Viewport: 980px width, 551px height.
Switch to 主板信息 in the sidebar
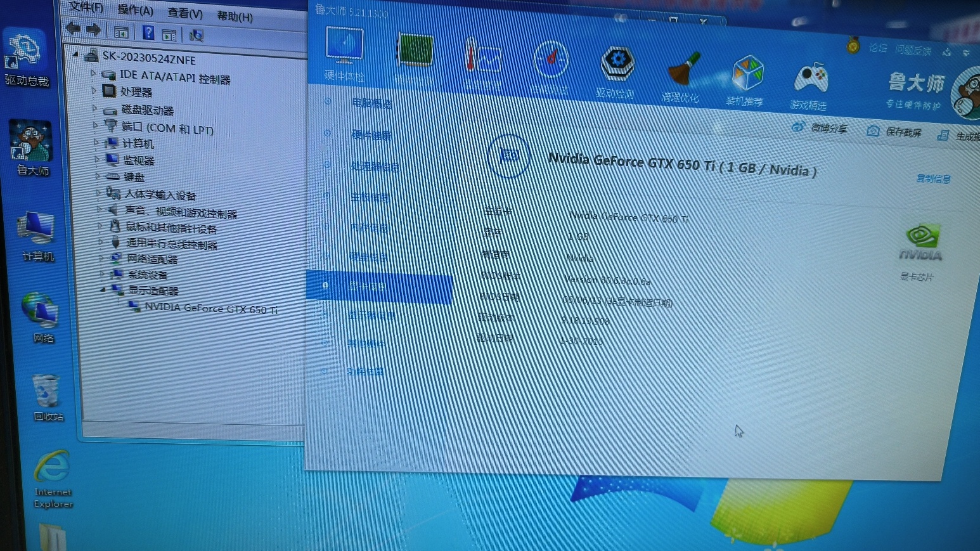pos(370,197)
